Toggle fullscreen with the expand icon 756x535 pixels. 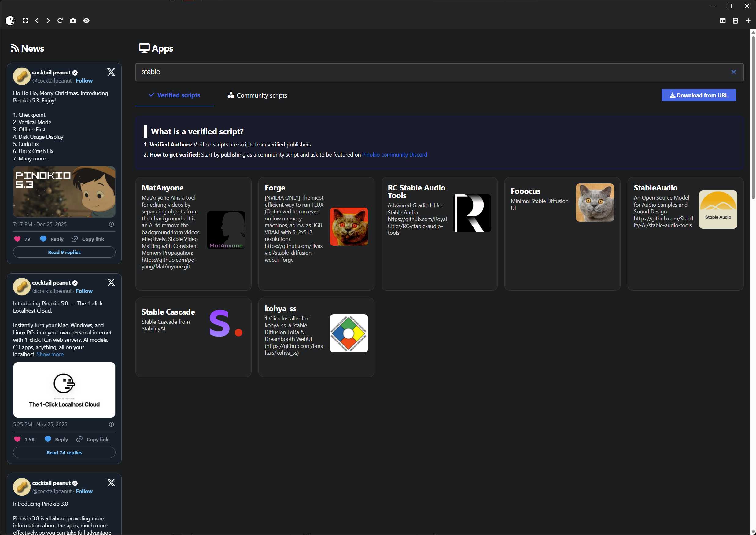25,20
